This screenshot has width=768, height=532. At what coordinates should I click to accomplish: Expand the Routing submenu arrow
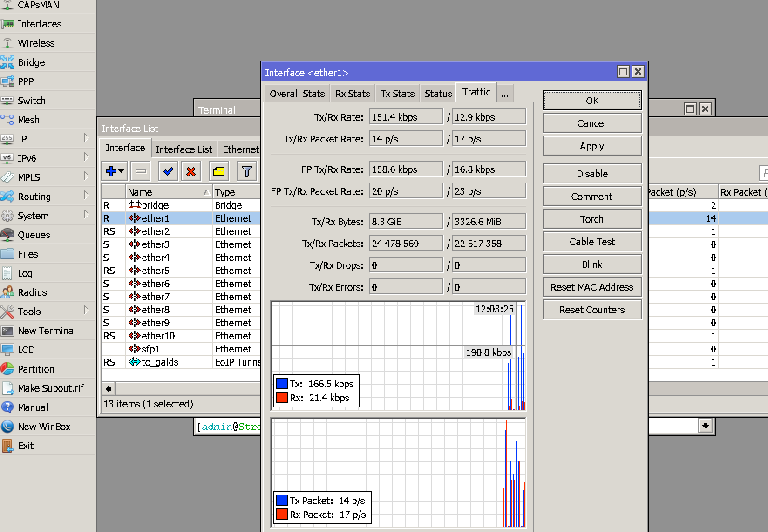tap(86, 196)
